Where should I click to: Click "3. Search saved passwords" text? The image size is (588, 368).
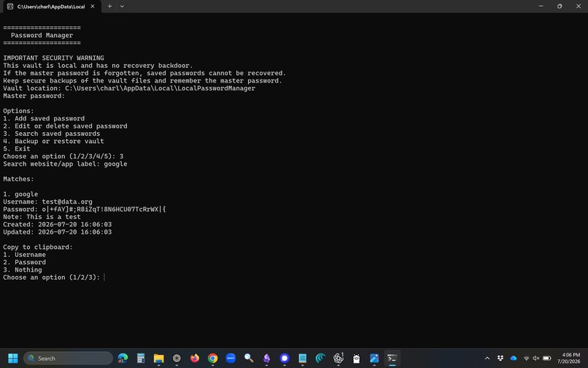tap(52, 134)
